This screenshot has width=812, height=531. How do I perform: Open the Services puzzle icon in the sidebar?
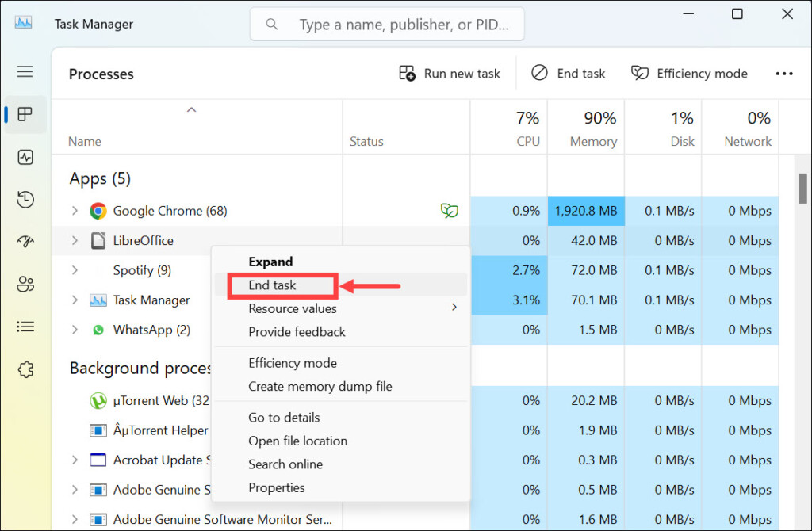25,369
